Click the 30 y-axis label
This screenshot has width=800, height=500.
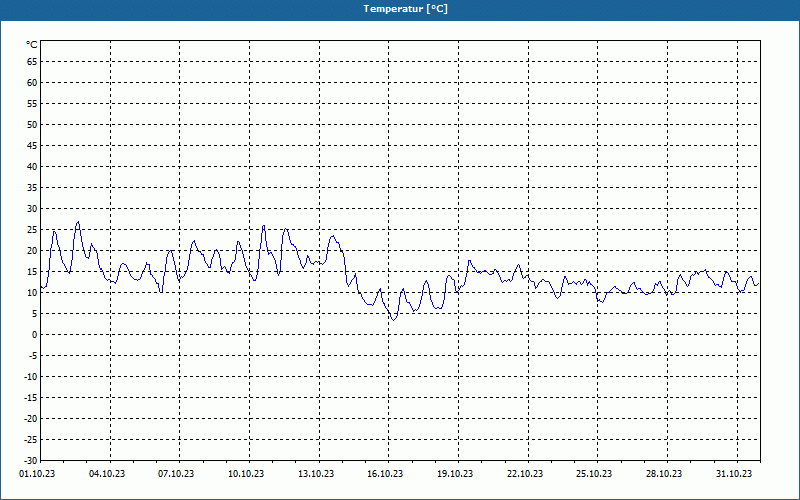(x=32, y=209)
